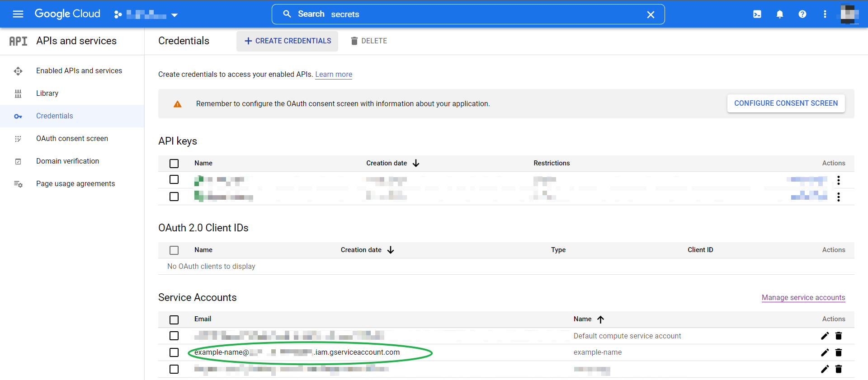Delete the Default compute service account

839,336
